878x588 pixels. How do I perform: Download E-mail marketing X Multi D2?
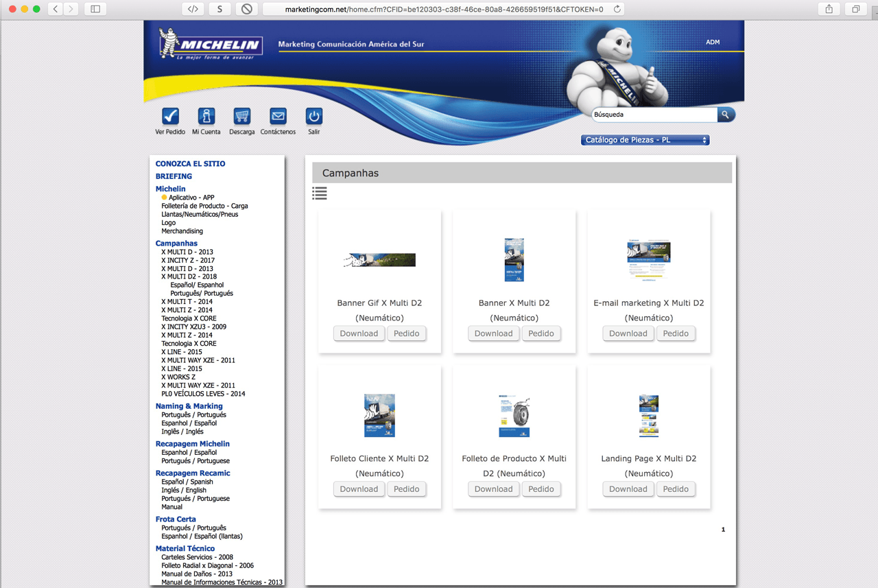point(628,333)
